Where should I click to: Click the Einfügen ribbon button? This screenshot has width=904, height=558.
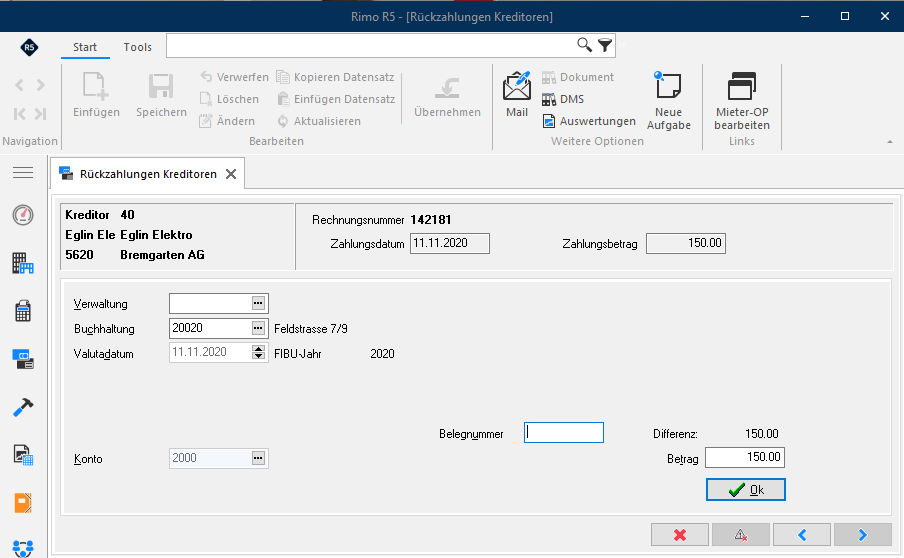(x=96, y=95)
